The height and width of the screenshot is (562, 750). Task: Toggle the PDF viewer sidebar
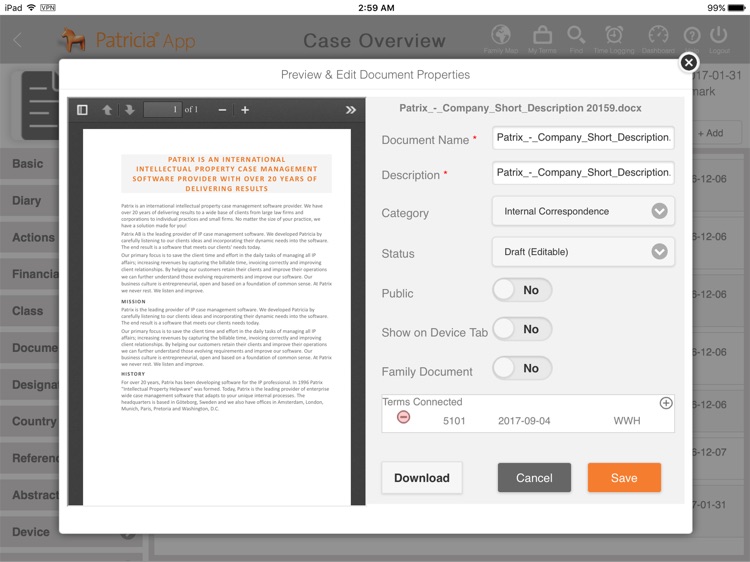82,110
